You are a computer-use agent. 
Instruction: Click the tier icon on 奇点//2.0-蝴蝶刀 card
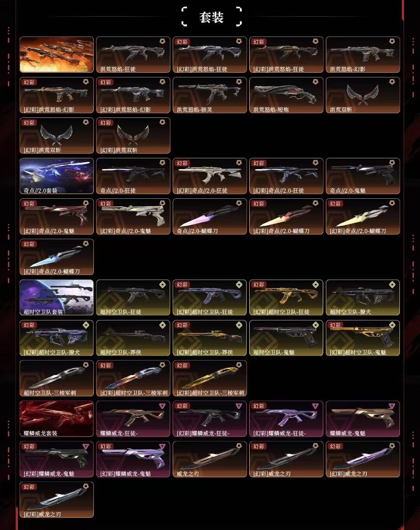(x=239, y=203)
